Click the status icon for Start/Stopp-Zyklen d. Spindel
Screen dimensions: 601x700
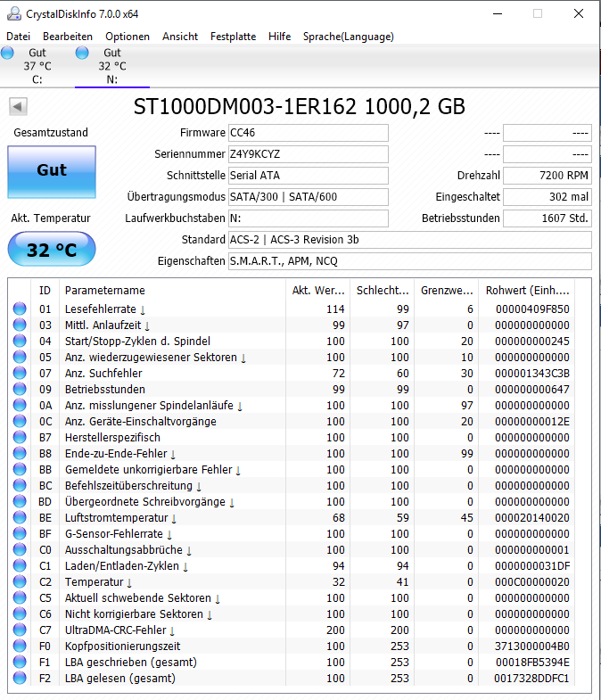click(20, 341)
